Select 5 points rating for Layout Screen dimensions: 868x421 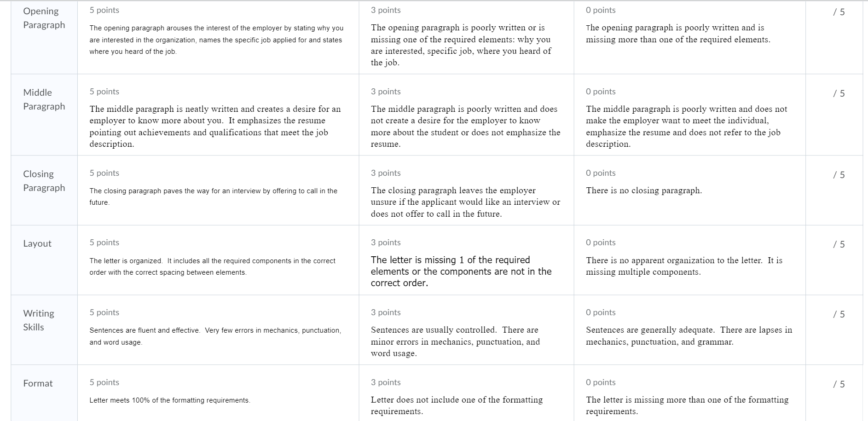(218, 260)
